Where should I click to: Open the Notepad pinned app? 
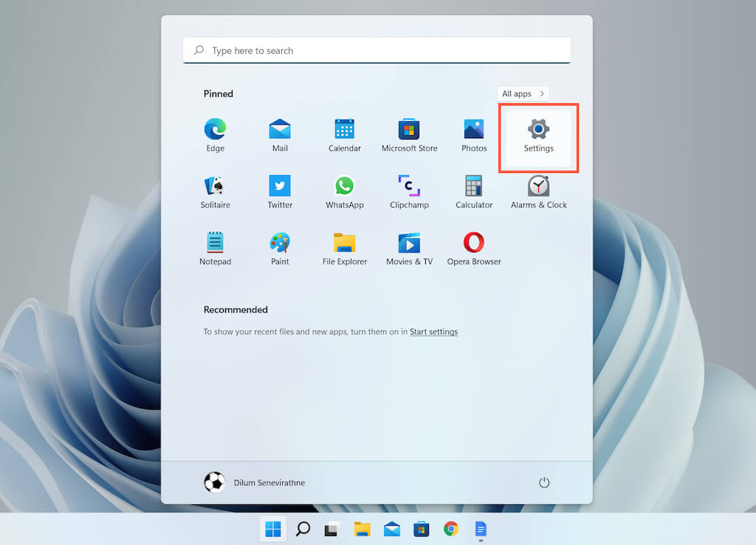(x=215, y=249)
